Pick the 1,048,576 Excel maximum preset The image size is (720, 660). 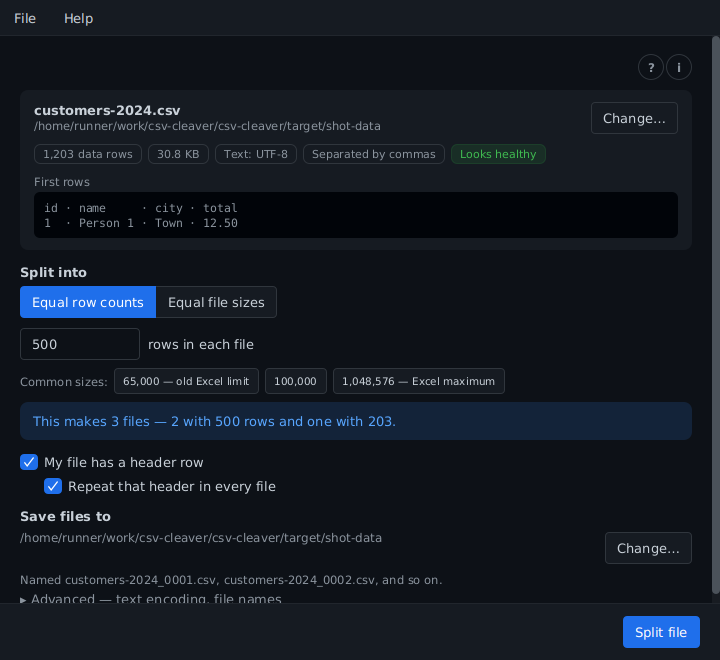pyautogui.click(x=419, y=381)
